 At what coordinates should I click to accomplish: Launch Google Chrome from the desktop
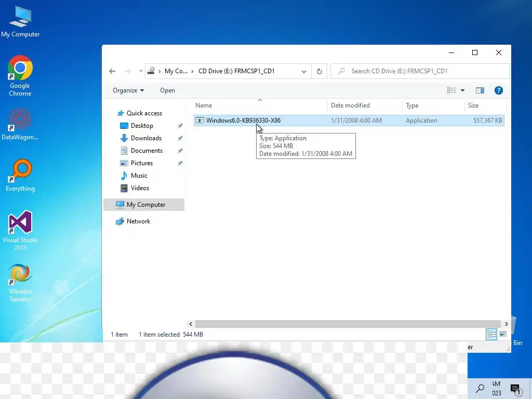click(20, 76)
